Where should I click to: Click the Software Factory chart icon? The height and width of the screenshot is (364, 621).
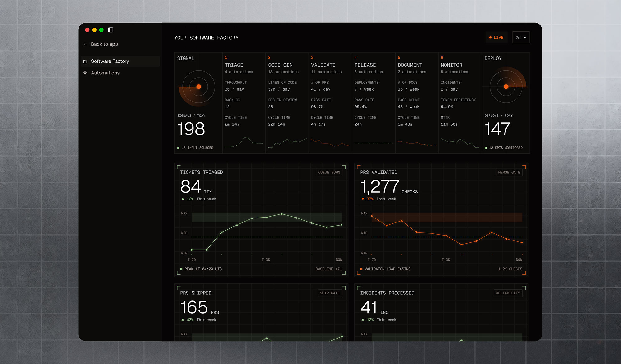pyautogui.click(x=85, y=61)
